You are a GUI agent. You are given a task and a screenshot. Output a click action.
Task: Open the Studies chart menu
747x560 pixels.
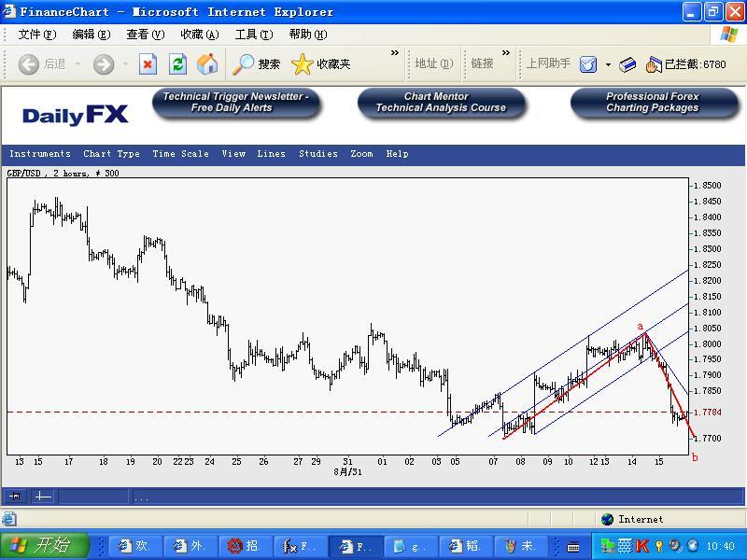(318, 154)
